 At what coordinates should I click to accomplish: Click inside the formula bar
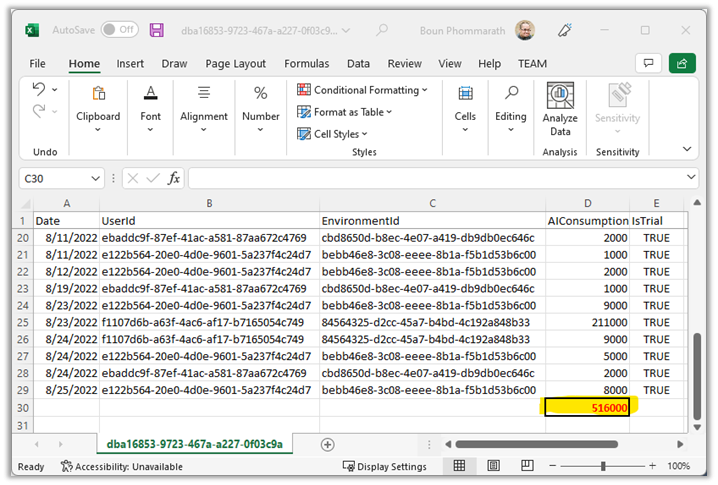(x=435, y=178)
